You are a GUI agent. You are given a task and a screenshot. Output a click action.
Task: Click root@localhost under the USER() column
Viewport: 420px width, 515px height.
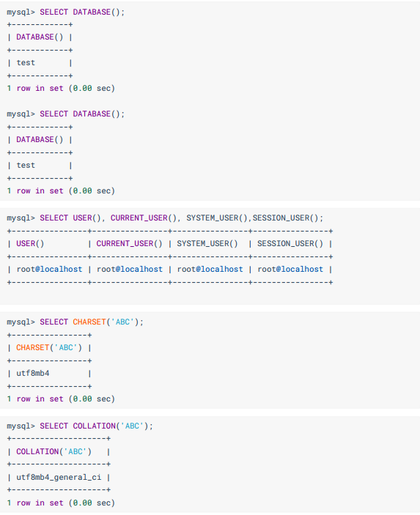pyautogui.click(x=49, y=270)
